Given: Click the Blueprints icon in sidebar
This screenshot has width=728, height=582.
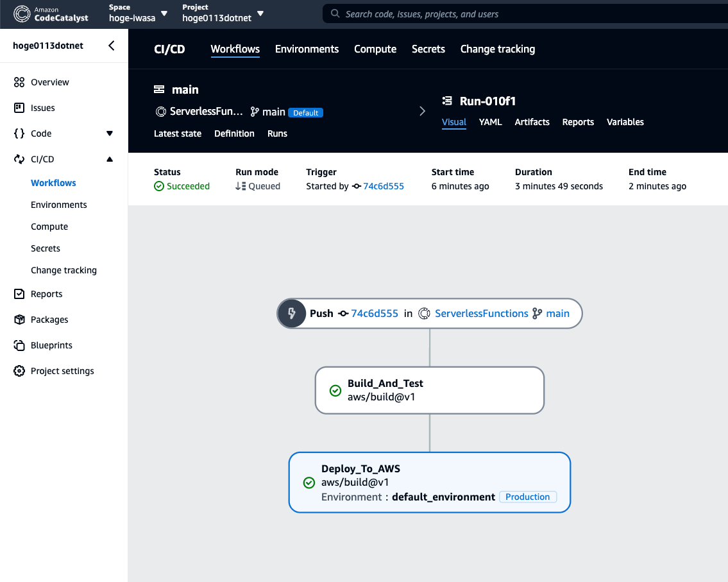Looking at the screenshot, I should coord(19,345).
